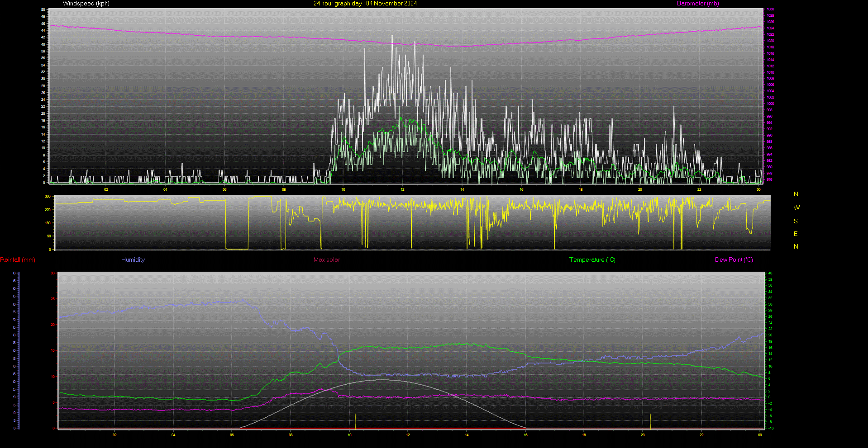Click the '16' hour label under temperature graph

525,435
